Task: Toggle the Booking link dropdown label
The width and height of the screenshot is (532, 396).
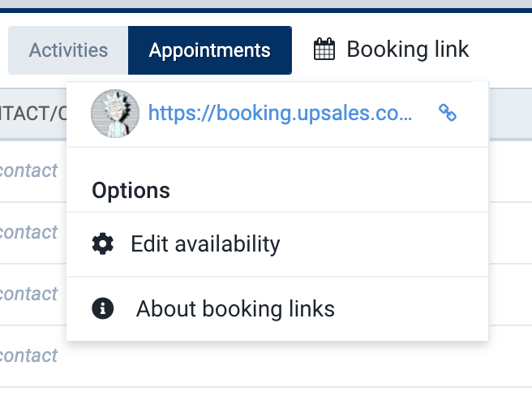Action: click(407, 49)
